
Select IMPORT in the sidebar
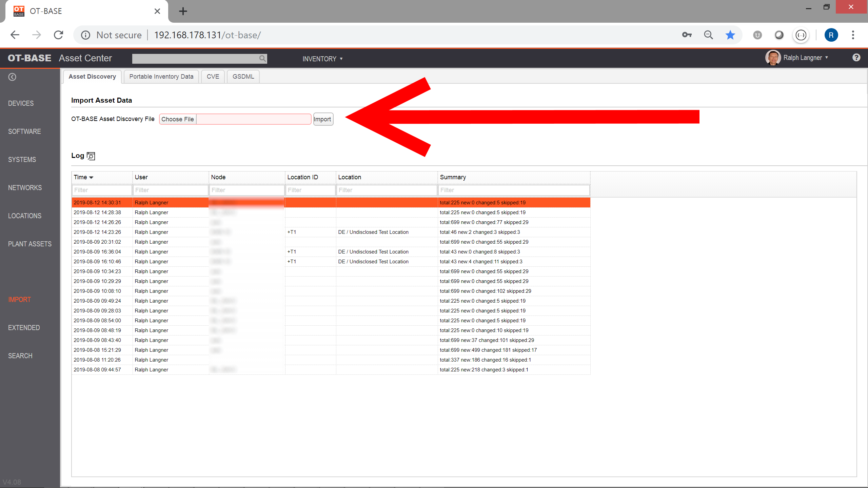19,300
